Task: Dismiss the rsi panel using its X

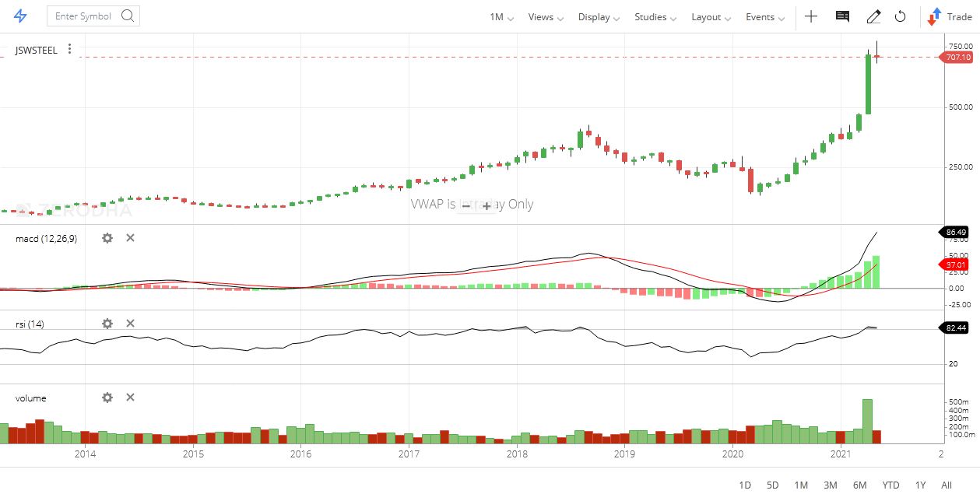Action: point(130,323)
